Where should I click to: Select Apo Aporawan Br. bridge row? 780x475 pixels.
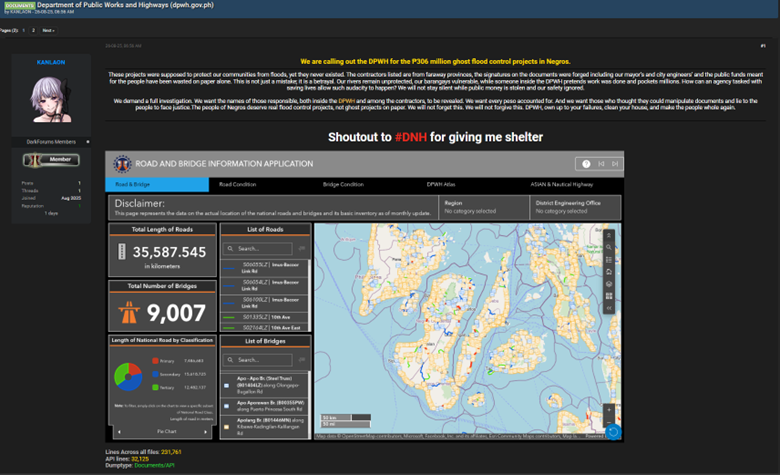click(264, 406)
